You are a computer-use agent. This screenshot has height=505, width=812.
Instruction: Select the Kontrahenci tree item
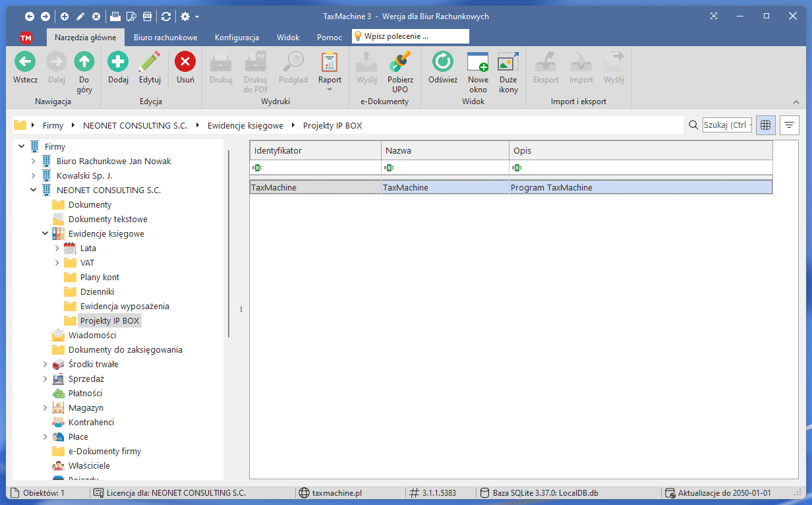(91, 423)
